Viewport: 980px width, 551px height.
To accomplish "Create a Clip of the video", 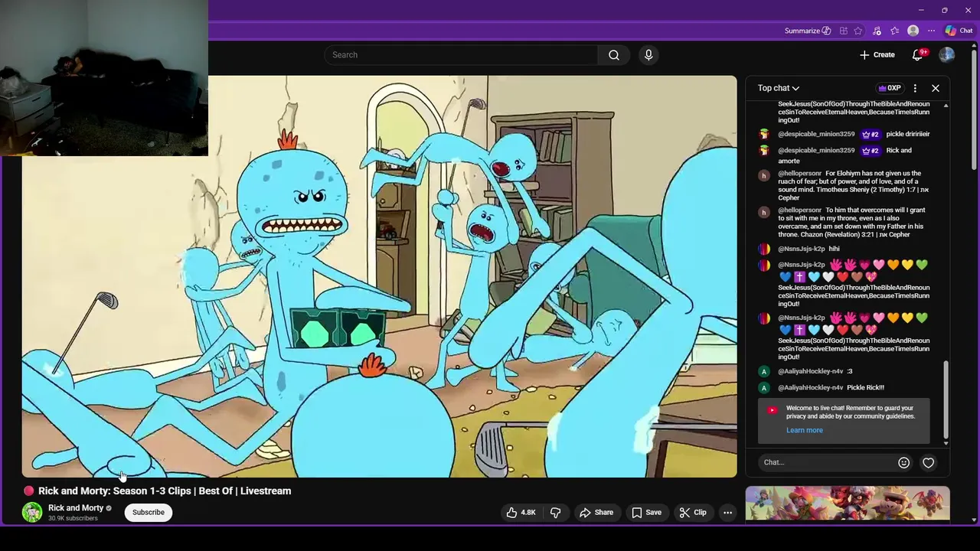I will click(x=693, y=513).
